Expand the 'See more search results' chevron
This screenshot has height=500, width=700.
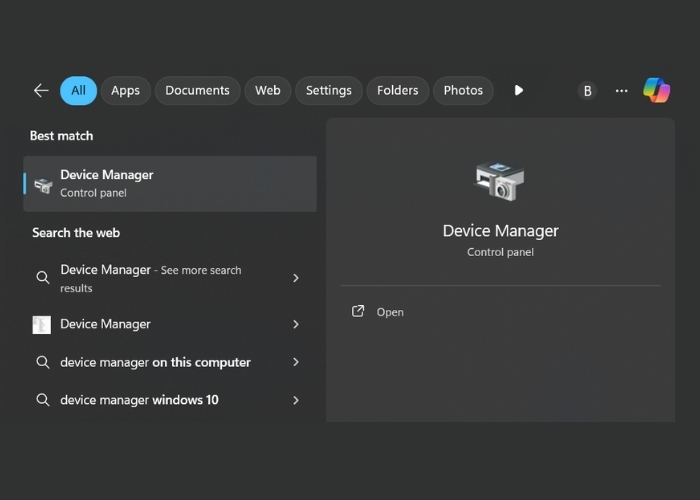click(296, 278)
